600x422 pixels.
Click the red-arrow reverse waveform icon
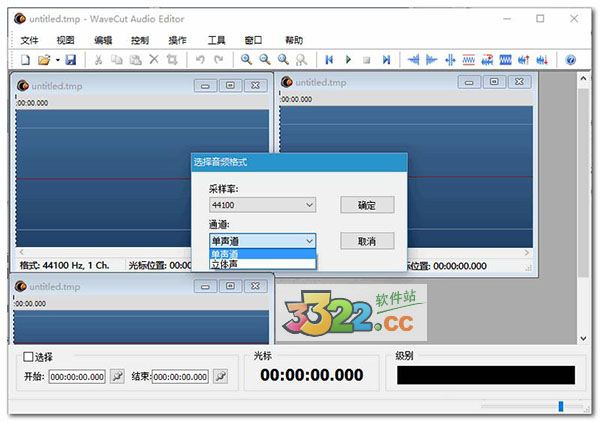[x=487, y=60]
